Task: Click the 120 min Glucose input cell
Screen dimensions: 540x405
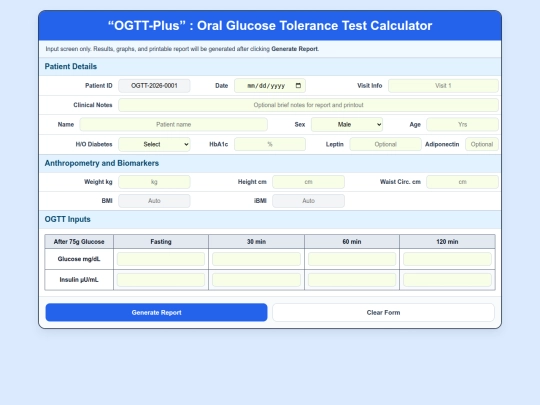Action: point(447,259)
